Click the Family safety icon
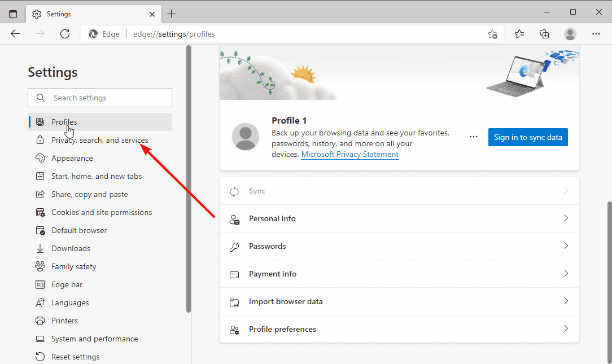The width and height of the screenshot is (612, 364). point(40,266)
